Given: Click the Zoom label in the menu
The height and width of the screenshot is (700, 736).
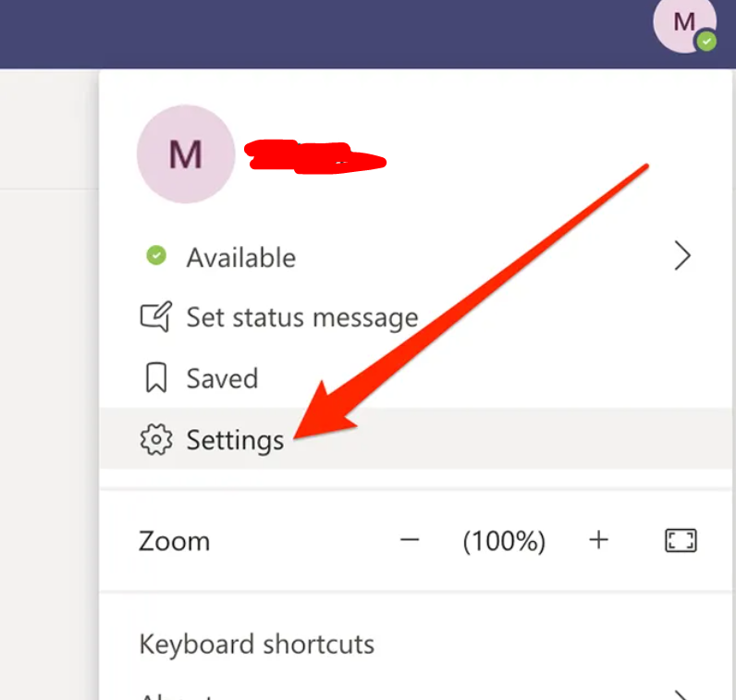Looking at the screenshot, I should [174, 540].
